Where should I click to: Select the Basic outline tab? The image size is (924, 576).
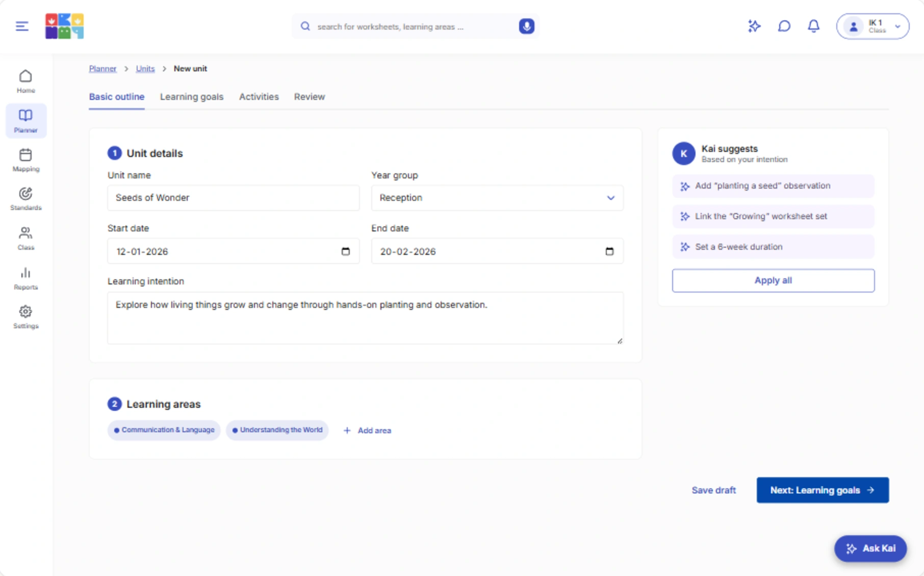(117, 97)
